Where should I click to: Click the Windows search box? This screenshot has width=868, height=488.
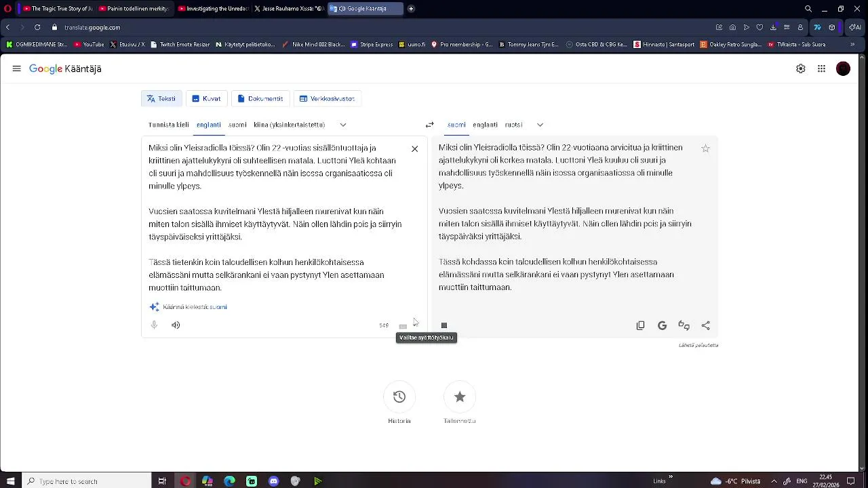coord(87,481)
